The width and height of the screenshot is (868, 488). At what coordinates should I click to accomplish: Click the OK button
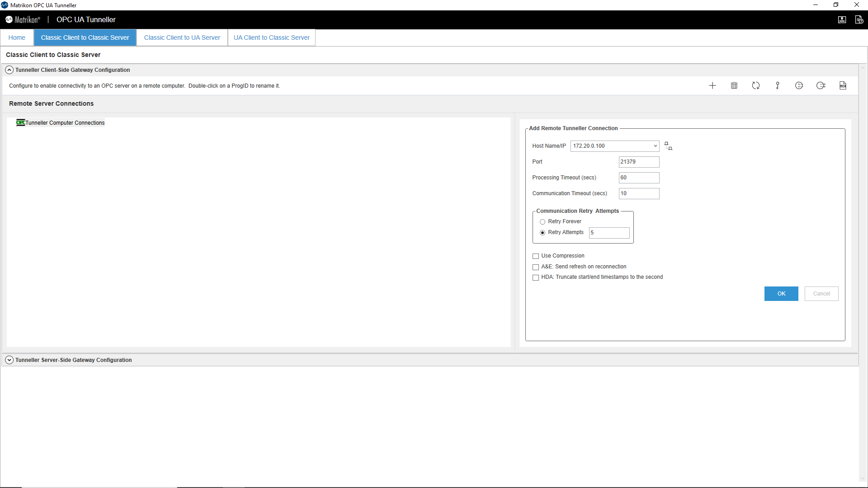click(781, 294)
